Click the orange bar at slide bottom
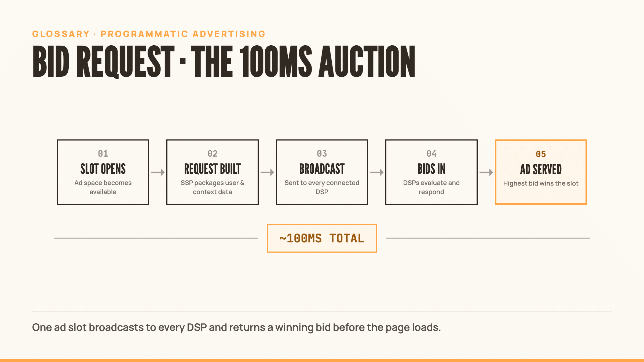 322,360
